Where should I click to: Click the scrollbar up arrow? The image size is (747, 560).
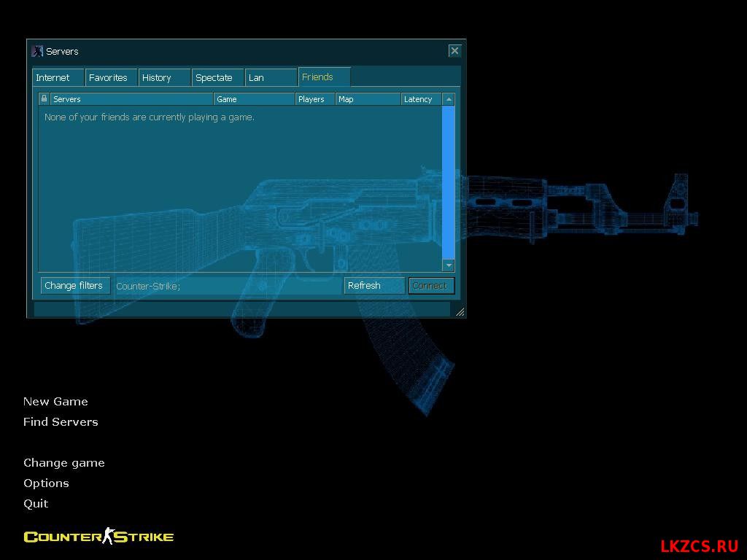click(x=449, y=99)
